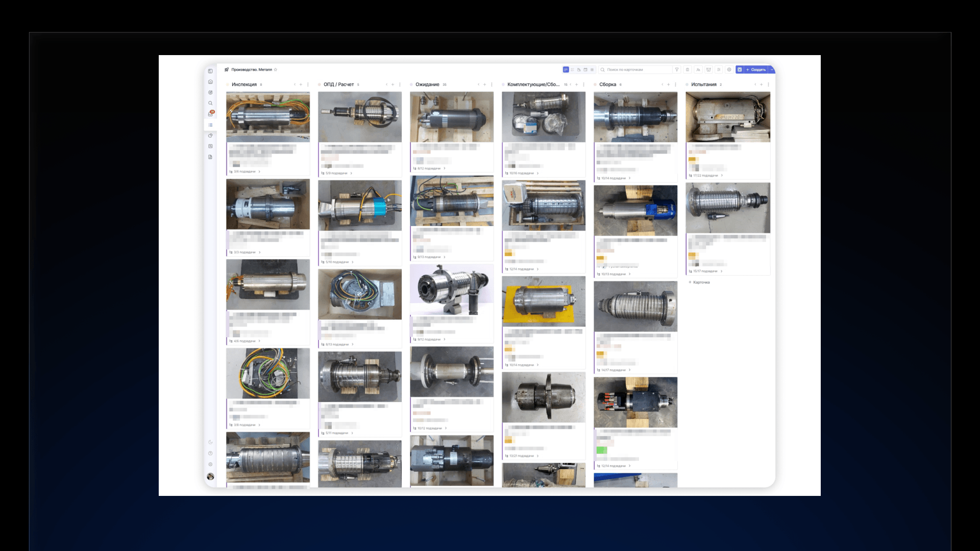Image resolution: width=980 pixels, height=551 pixels.
Task: Collapse the ОПД / Расчет column
Action: tap(386, 85)
